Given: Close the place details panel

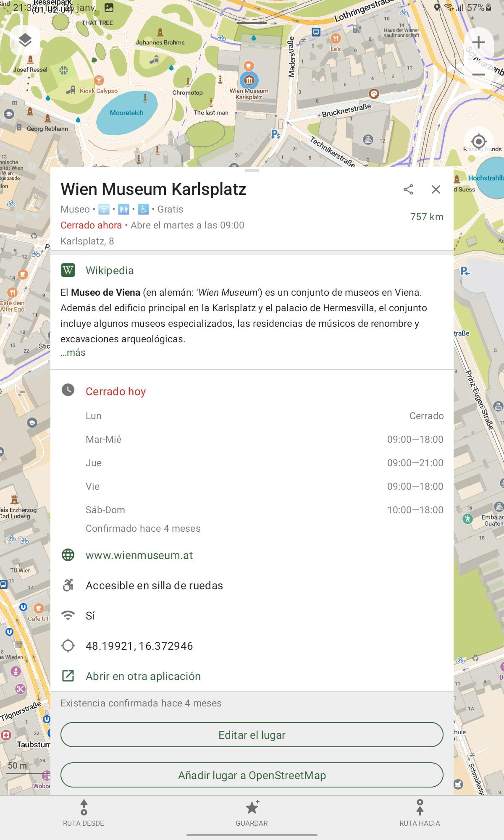Looking at the screenshot, I should coord(436,189).
